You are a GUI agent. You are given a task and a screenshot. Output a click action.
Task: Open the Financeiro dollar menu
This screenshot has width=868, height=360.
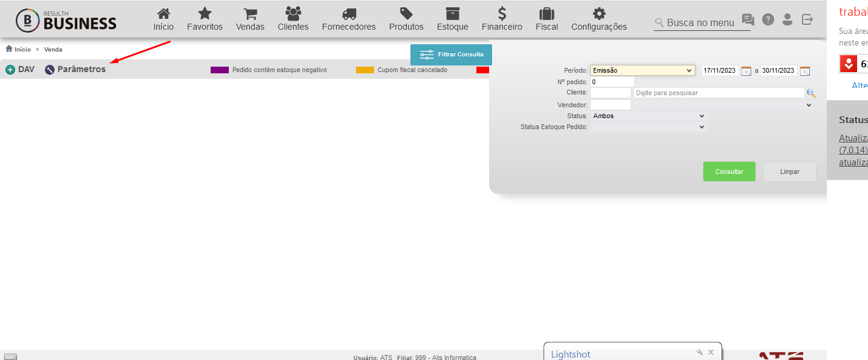point(502,19)
